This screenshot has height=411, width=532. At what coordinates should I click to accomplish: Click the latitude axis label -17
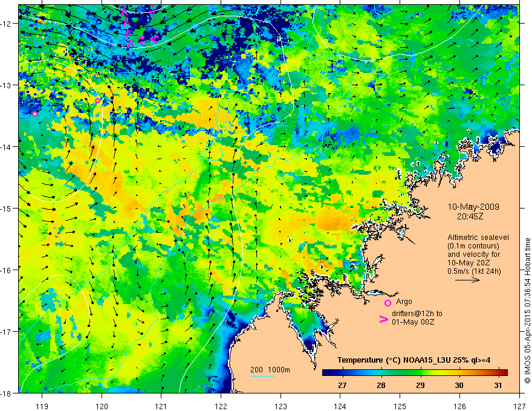coord(7,332)
